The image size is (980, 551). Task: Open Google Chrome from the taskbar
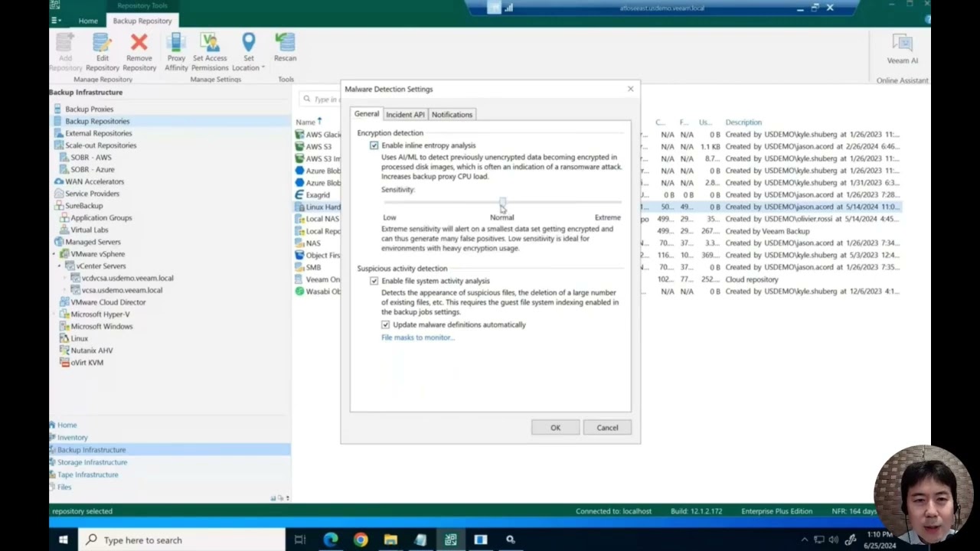pyautogui.click(x=361, y=540)
